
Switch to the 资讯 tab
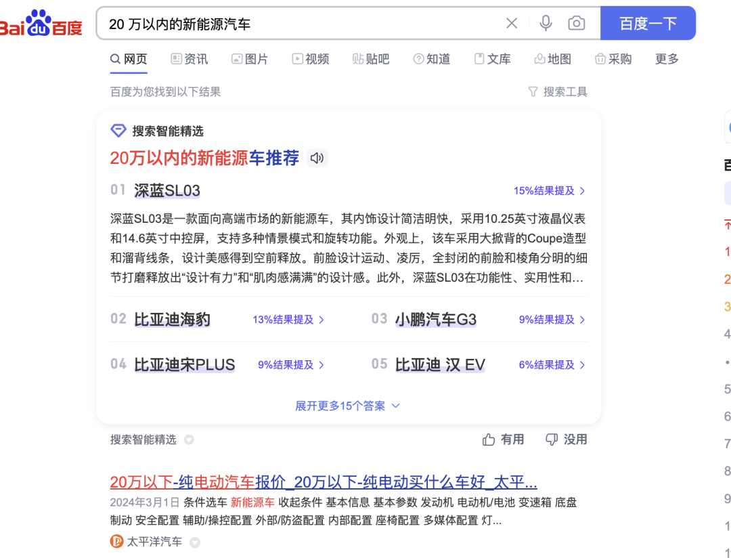click(190, 59)
